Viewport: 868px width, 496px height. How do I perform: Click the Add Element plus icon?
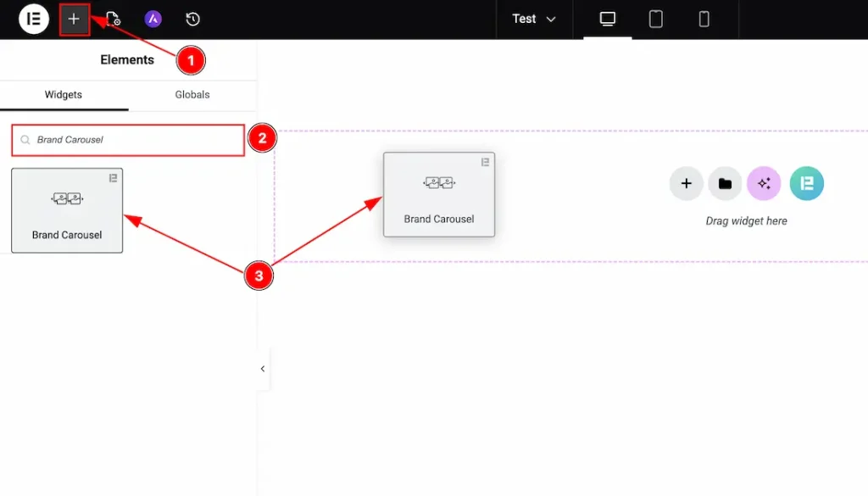[74, 19]
